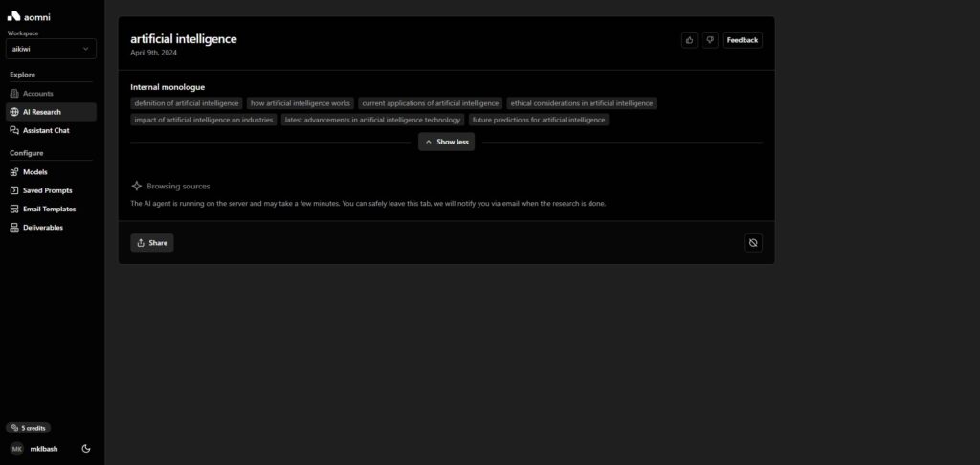
Task: Open Saved Prompts
Action: [47, 190]
